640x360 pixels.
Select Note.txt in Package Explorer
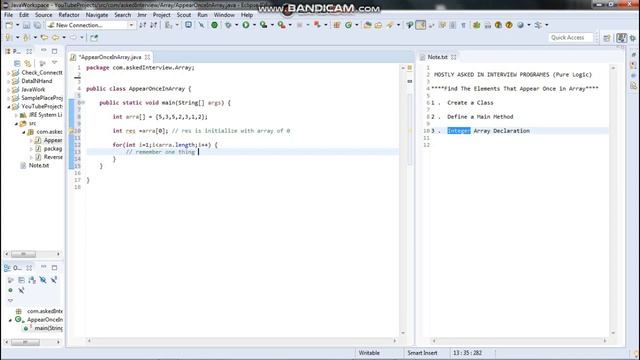39,165
